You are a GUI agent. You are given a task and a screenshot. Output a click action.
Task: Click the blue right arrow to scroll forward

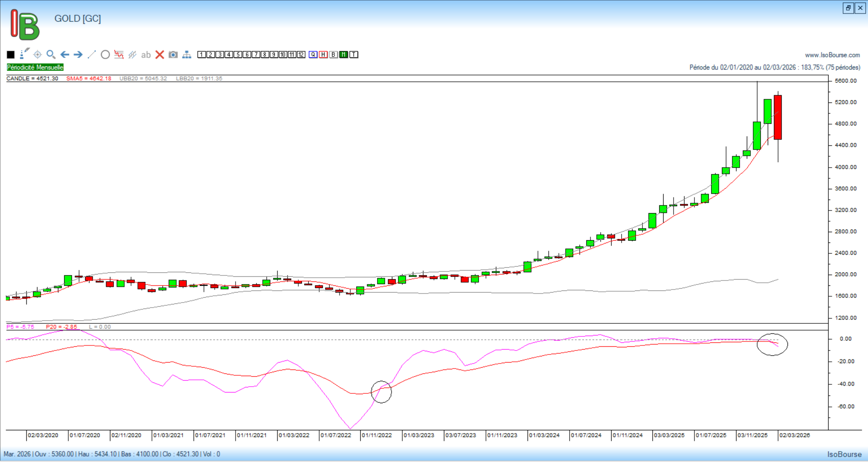78,55
